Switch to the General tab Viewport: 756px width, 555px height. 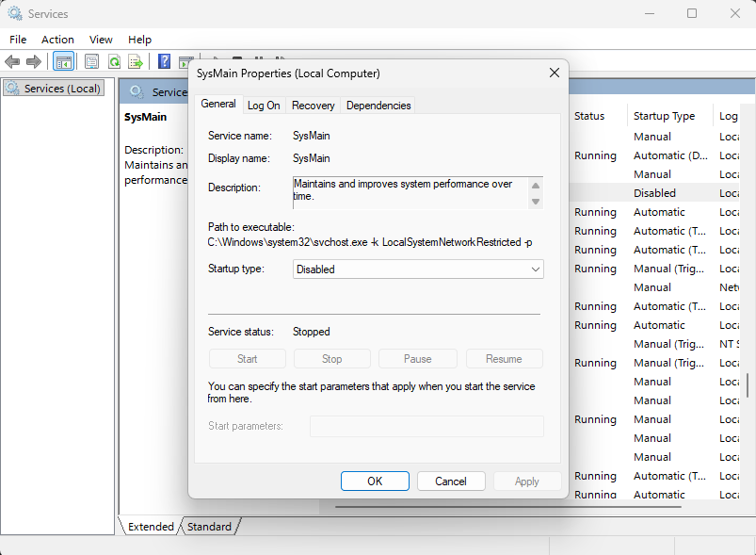coord(218,104)
